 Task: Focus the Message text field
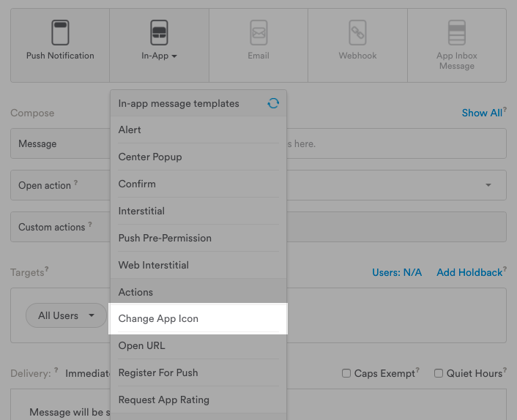(258, 143)
